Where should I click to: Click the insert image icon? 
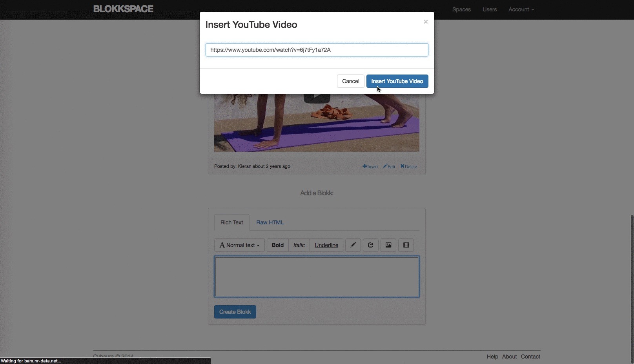click(x=388, y=245)
